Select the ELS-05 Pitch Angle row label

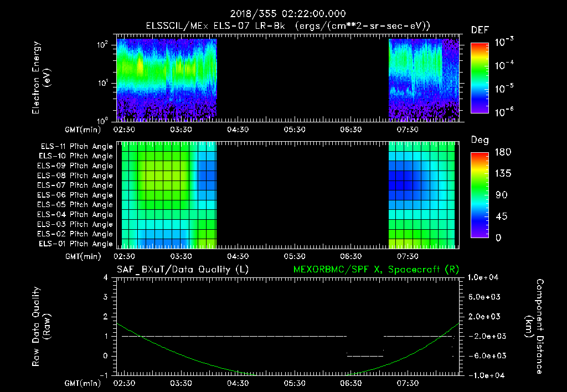[75, 205]
